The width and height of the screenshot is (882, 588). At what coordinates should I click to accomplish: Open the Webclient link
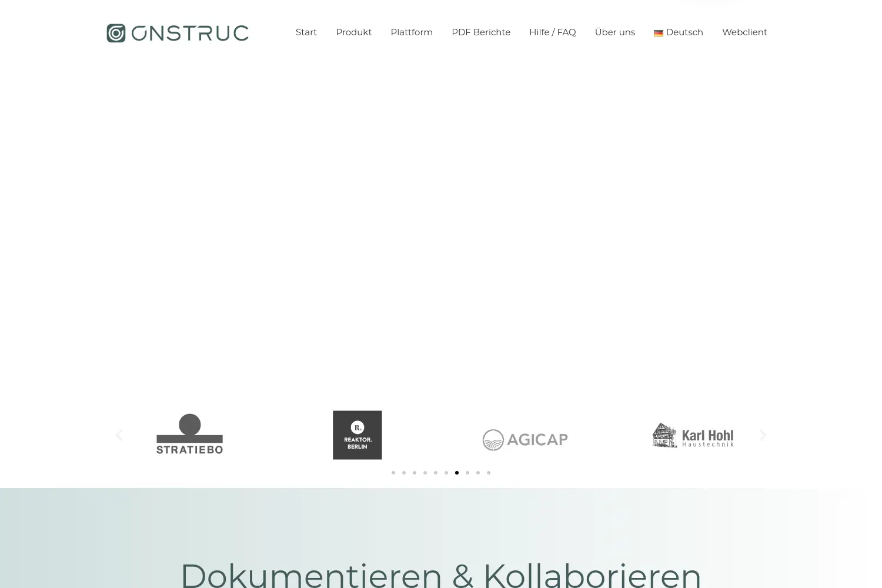click(744, 32)
